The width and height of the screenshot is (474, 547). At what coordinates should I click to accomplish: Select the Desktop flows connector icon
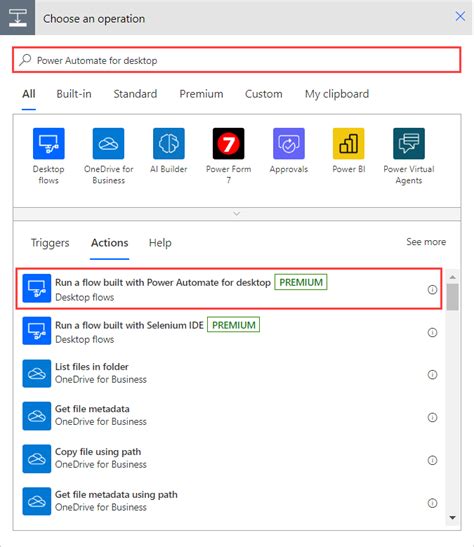click(x=48, y=143)
